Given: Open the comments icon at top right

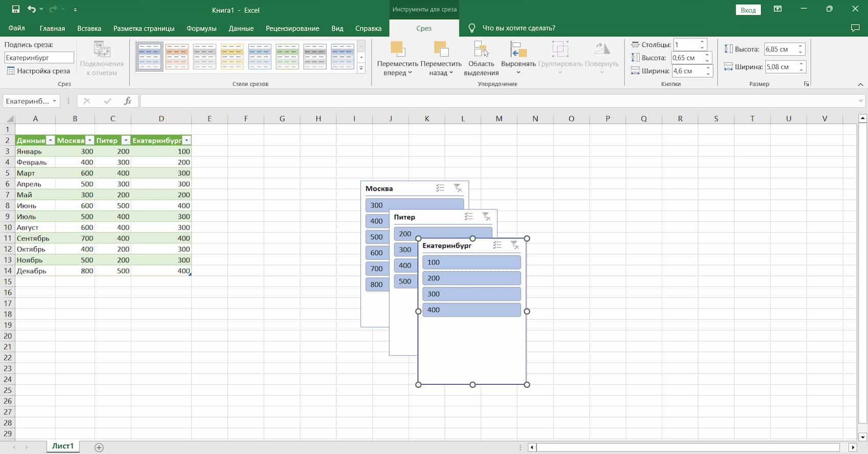Looking at the screenshot, I should click(x=855, y=28).
